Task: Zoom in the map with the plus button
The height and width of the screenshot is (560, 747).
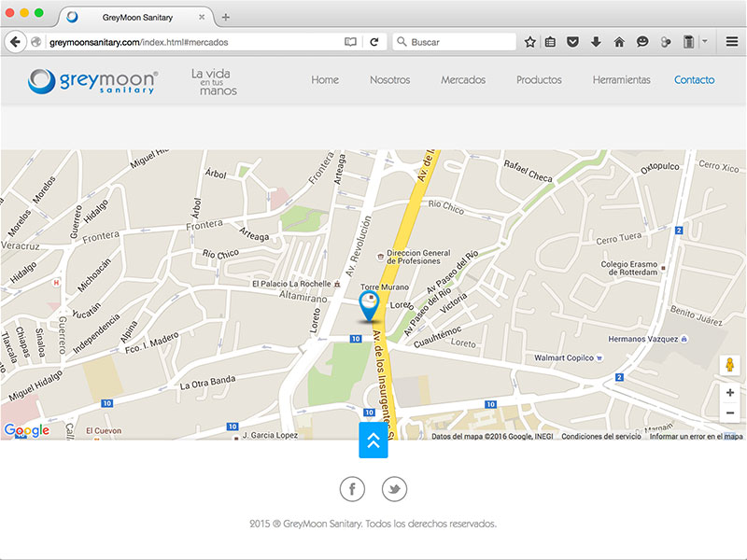Action: pyautogui.click(x=730, y=393)
